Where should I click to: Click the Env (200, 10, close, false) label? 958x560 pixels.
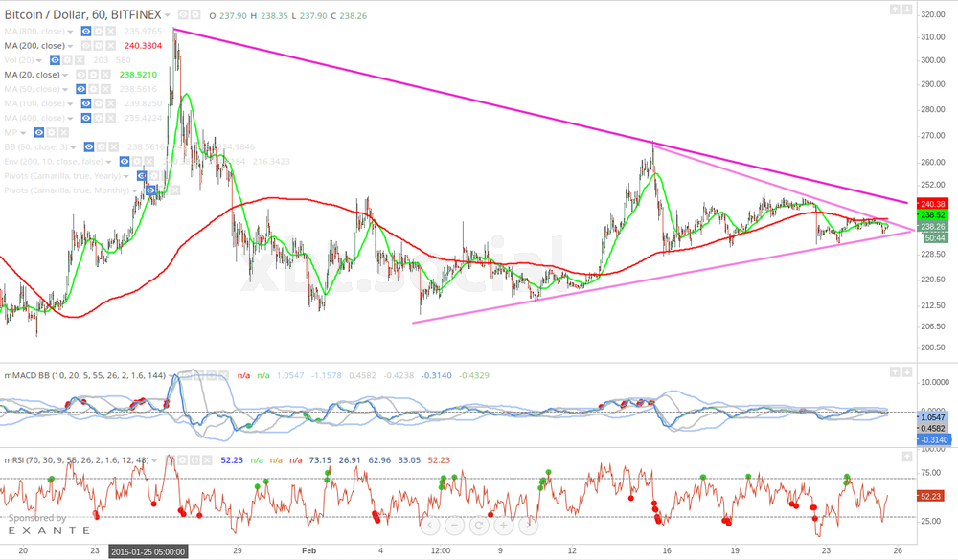[53, 161]
